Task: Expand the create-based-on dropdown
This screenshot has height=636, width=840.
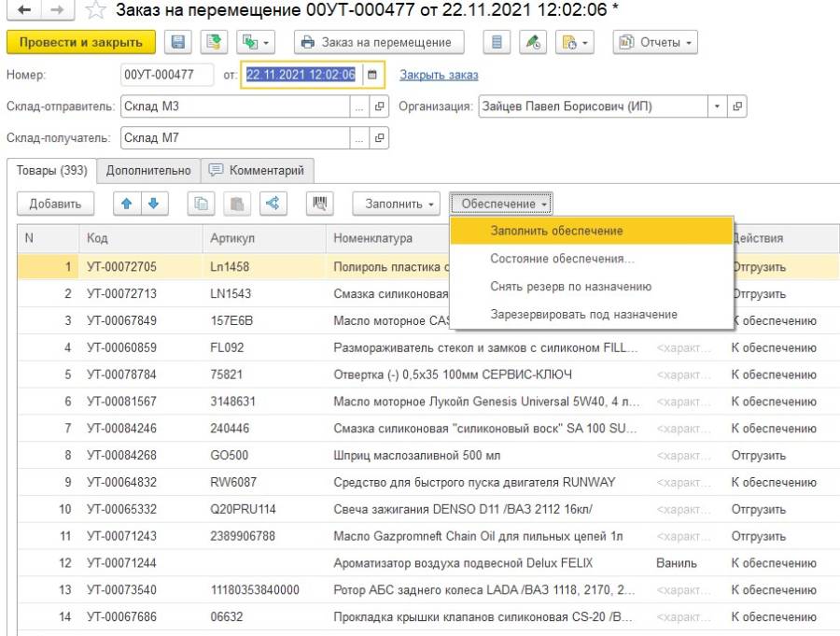Action: [x=256, y=43]
